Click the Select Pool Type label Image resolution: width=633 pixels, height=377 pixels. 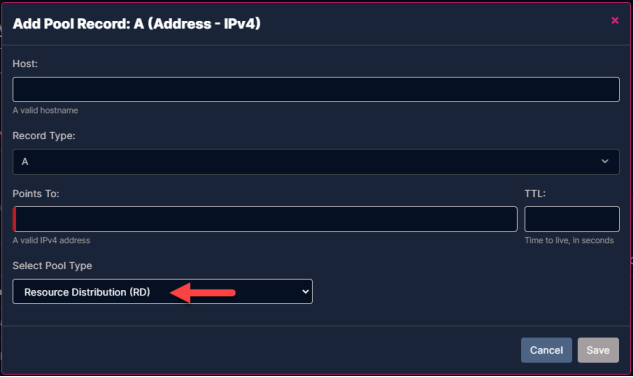[x=52, y=266]
